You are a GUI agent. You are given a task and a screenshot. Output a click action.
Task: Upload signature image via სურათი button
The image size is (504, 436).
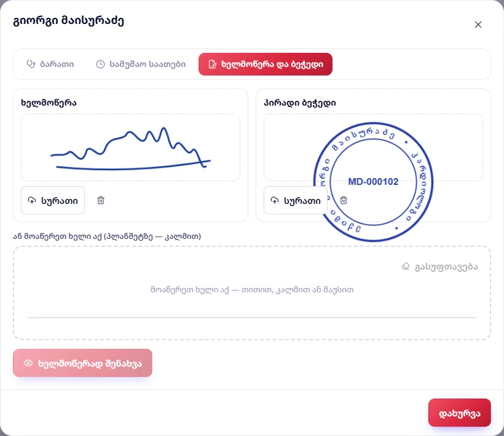click(53, 200)
